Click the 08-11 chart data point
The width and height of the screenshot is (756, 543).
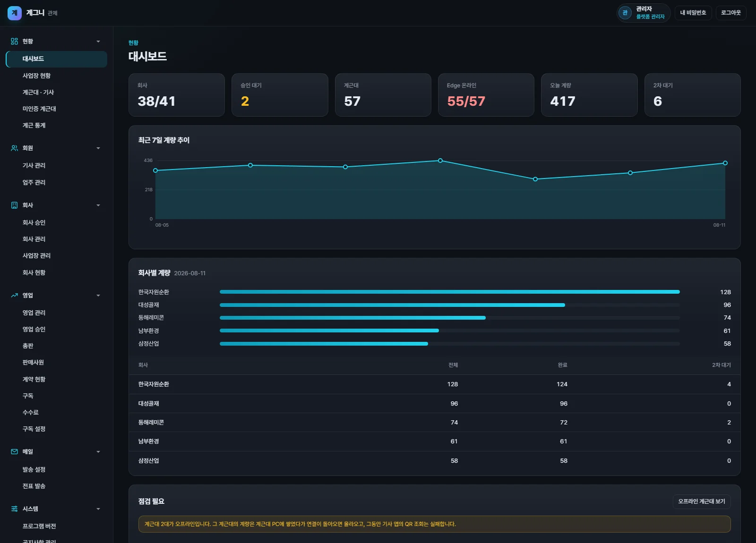(725, 163)
